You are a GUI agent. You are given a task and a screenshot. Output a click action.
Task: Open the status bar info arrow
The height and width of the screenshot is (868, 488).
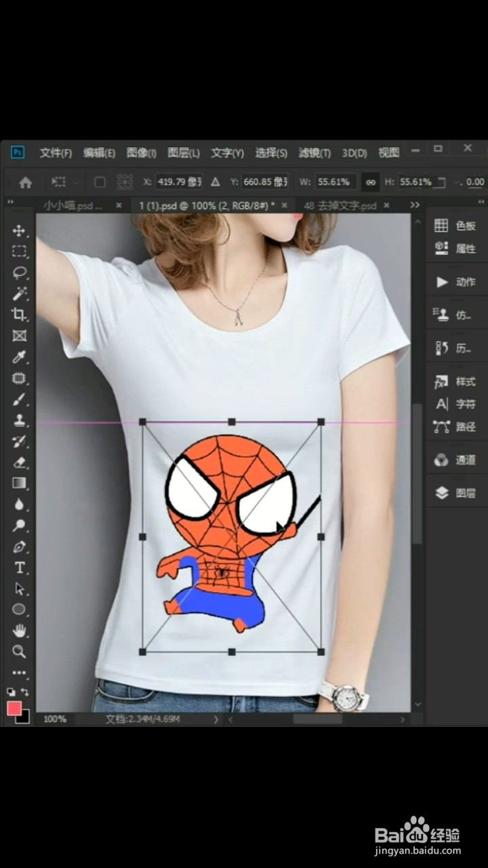pyautogui.click(x=216, y=719)
